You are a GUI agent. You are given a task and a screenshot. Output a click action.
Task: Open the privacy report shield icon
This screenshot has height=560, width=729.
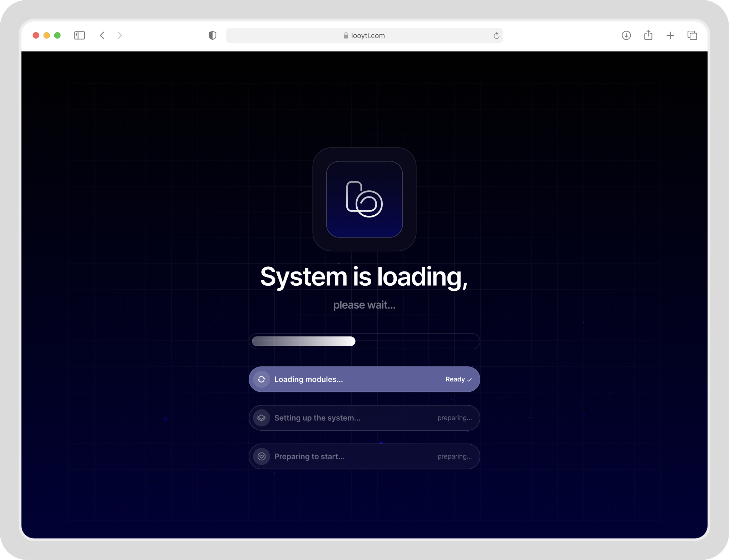[212, 35]
